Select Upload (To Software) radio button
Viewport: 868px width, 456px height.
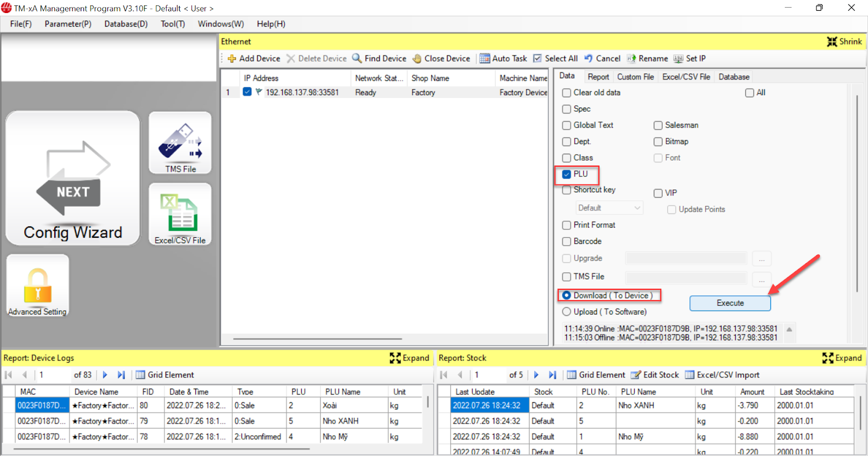click(x=567, y=312)
